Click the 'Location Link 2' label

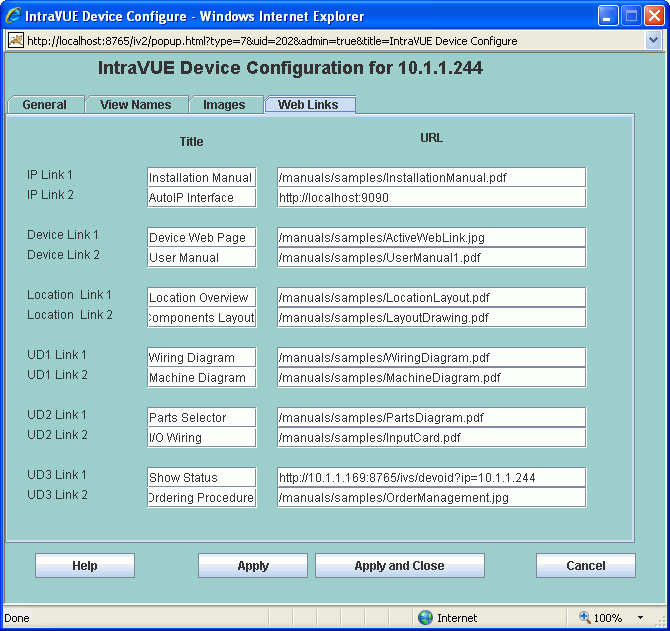coord(70,315)
